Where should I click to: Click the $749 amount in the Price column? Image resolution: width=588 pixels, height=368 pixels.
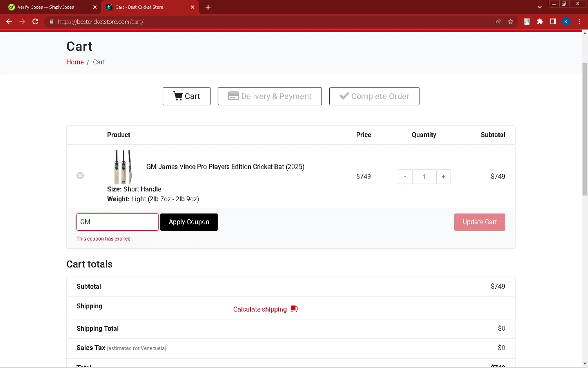pos(363,177)
